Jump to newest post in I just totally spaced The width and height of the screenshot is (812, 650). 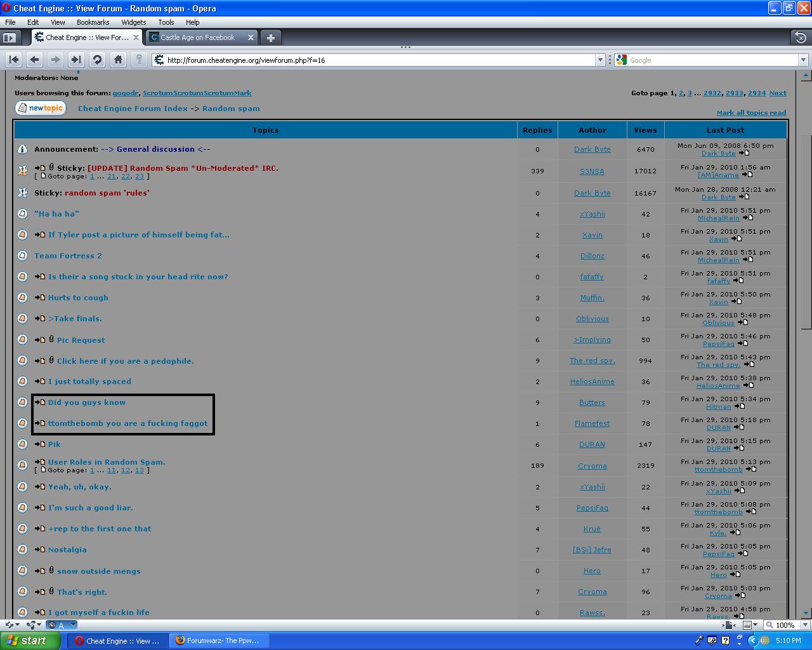[x=40, y=381]
